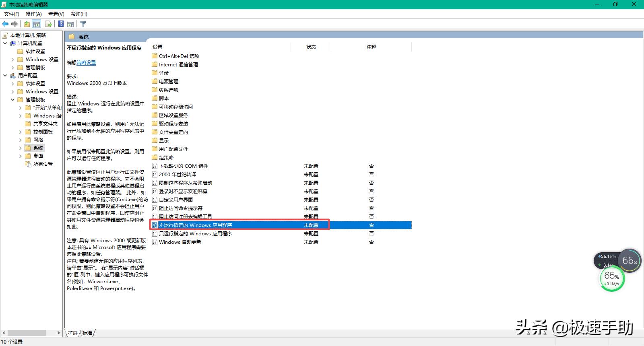
Task: Click the 自定义用户界面 policy icon
Action: tap(155, 200)
